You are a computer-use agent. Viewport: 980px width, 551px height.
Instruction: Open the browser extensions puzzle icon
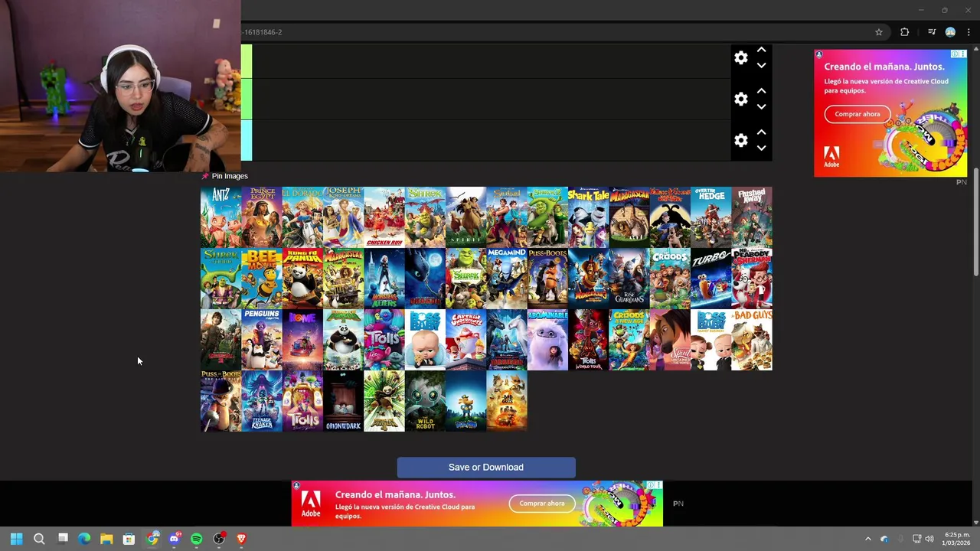[905, 32]
